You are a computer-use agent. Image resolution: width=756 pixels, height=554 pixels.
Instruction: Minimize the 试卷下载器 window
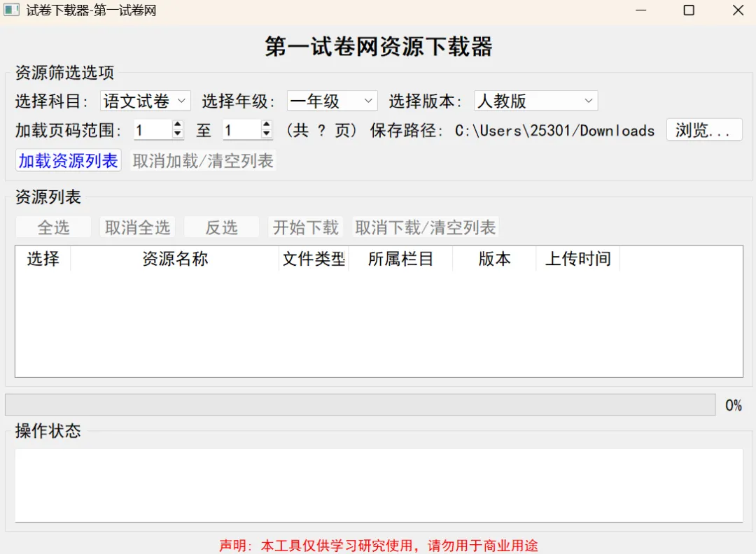coord(640,10)
